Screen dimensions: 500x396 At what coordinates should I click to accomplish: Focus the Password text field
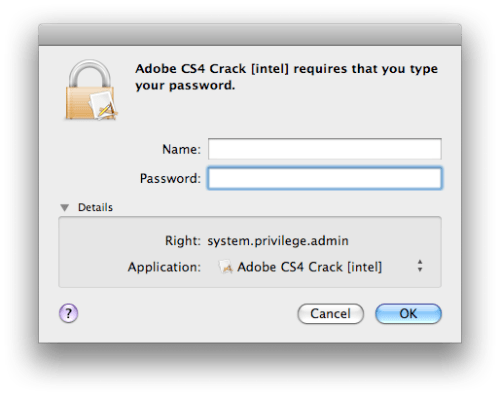(325, 178)
